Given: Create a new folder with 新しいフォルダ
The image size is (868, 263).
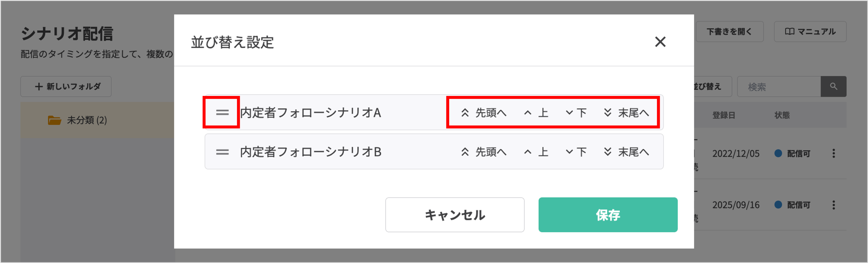Looking at the screenshot, I should coord(66,86).
